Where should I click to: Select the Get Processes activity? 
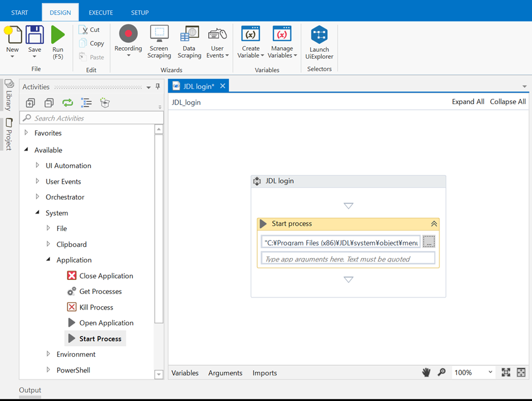tap(94, 292)
